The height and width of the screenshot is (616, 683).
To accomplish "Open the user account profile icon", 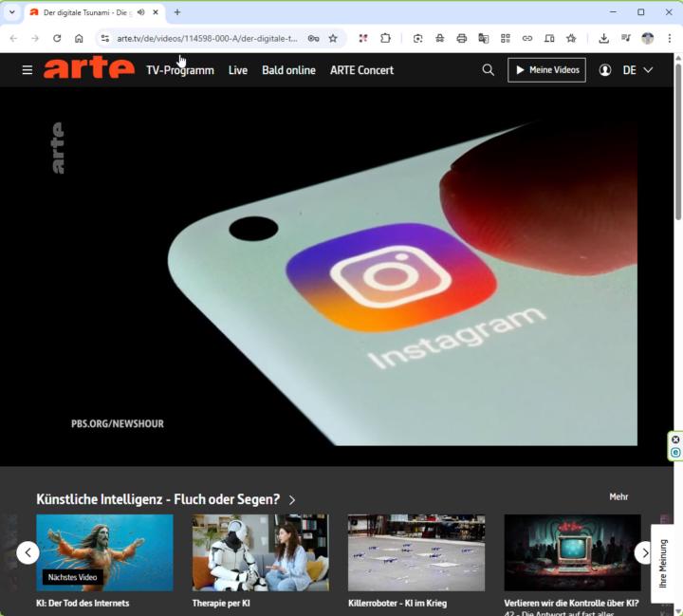I will [x=604, y=69].
